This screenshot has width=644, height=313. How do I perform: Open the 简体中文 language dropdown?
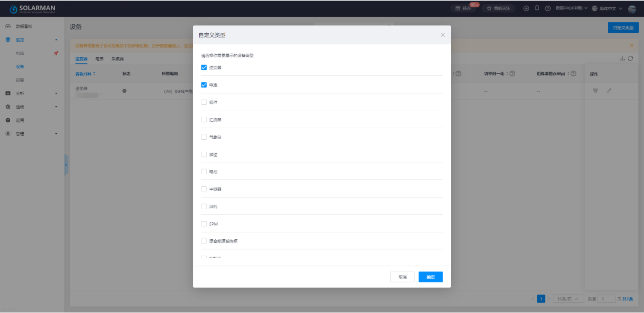tap(607, 9)
